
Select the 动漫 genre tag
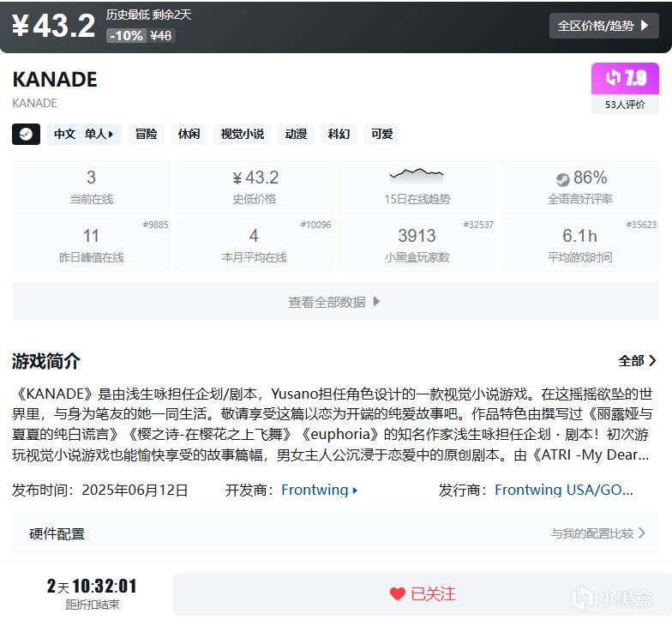297,134
